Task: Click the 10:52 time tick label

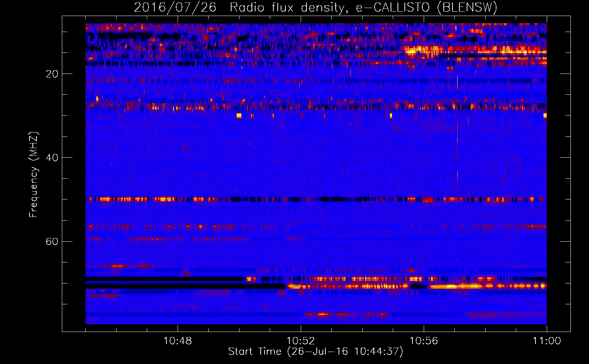Action: (301, 341)
